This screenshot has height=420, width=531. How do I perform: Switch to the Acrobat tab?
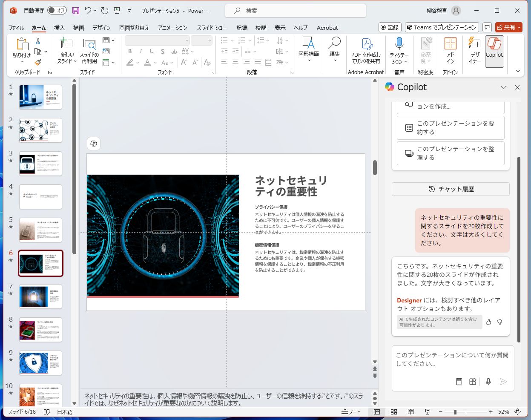click(327, 28)
